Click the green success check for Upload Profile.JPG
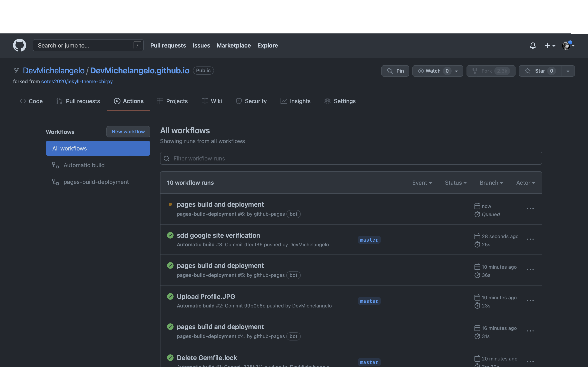This screenshot has width=588, height=367. 170,296
